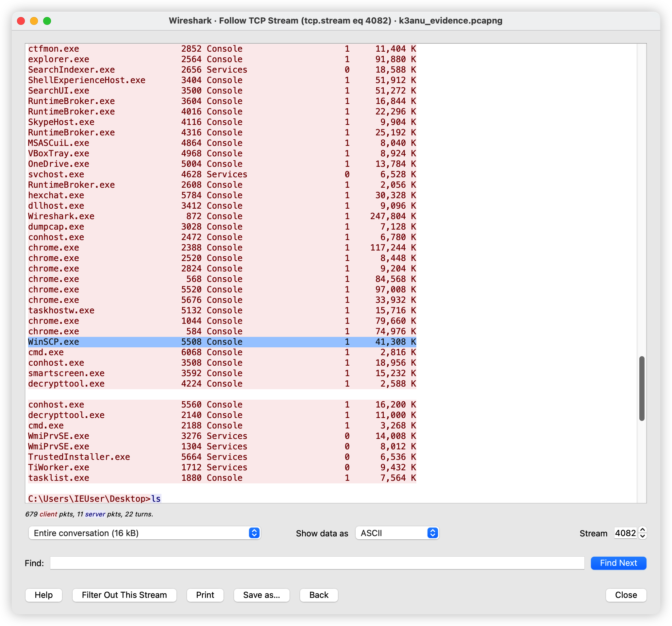Click the ShellExperienceHost.exe line
672x626 pixels.
pos(222,80)
